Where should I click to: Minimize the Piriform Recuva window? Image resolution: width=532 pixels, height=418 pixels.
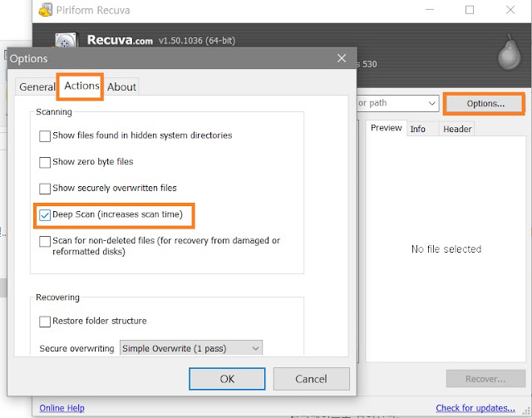click(x=430, y=9)
